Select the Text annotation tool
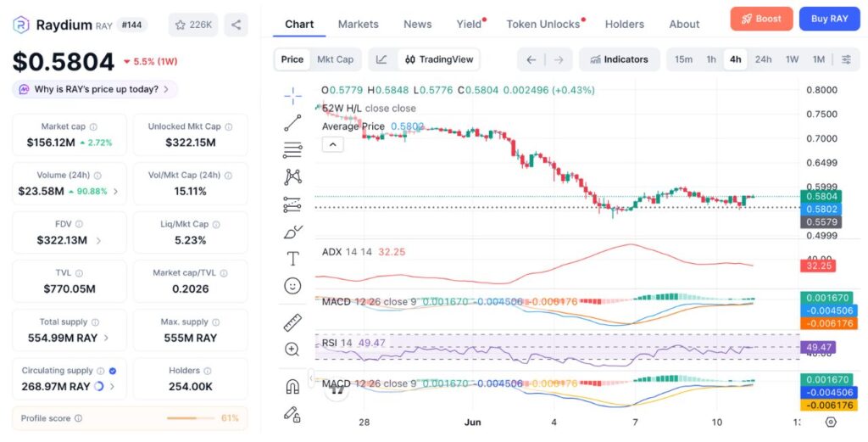Screen dimensions: 868x442 (292, 259)
